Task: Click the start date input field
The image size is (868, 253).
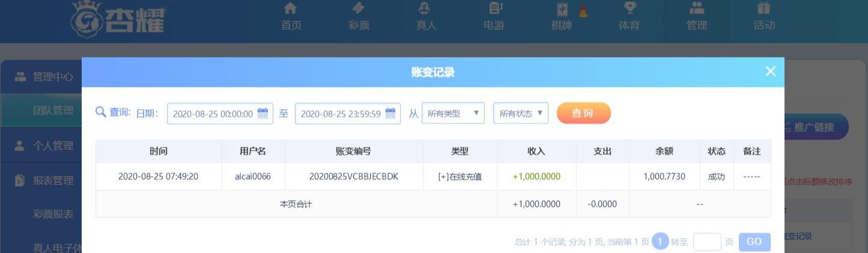Action: point(213,113)
